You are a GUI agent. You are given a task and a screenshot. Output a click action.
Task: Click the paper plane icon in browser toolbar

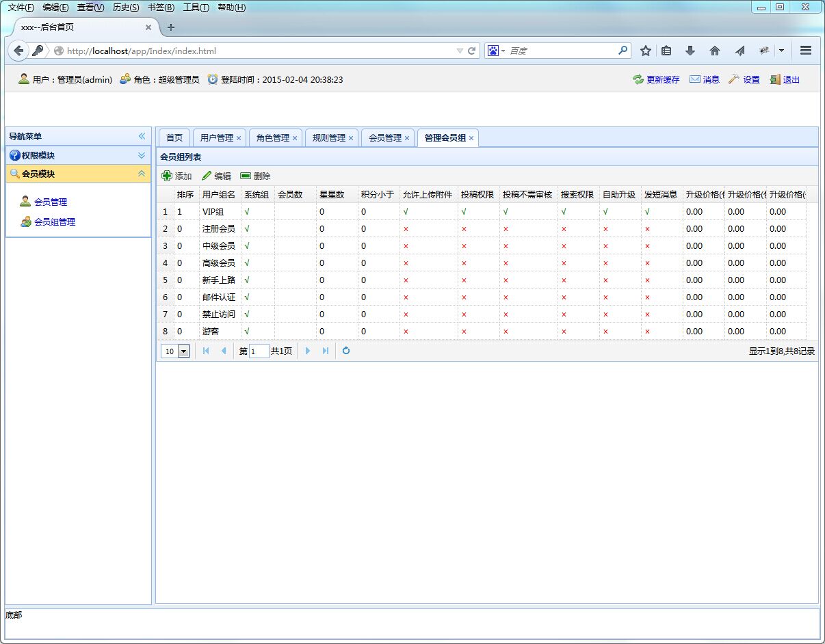coord(739,51)
